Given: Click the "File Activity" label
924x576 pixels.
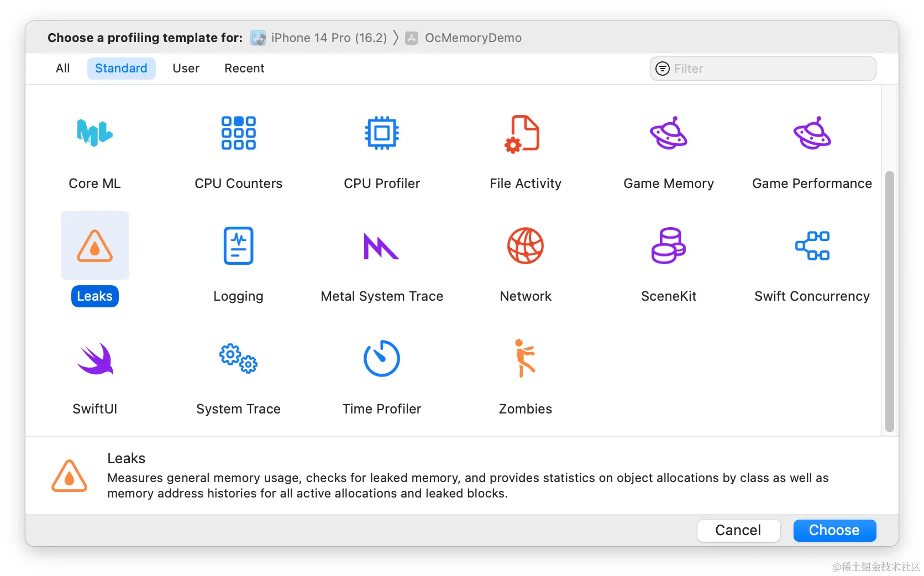Looking at the screenshot, I should [x=526, y=184].
